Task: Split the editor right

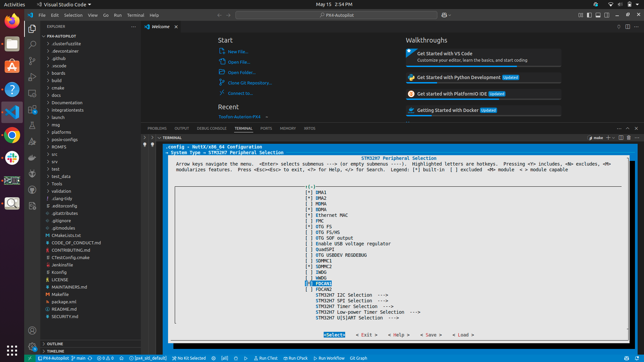Action: (x=628, y=27)
